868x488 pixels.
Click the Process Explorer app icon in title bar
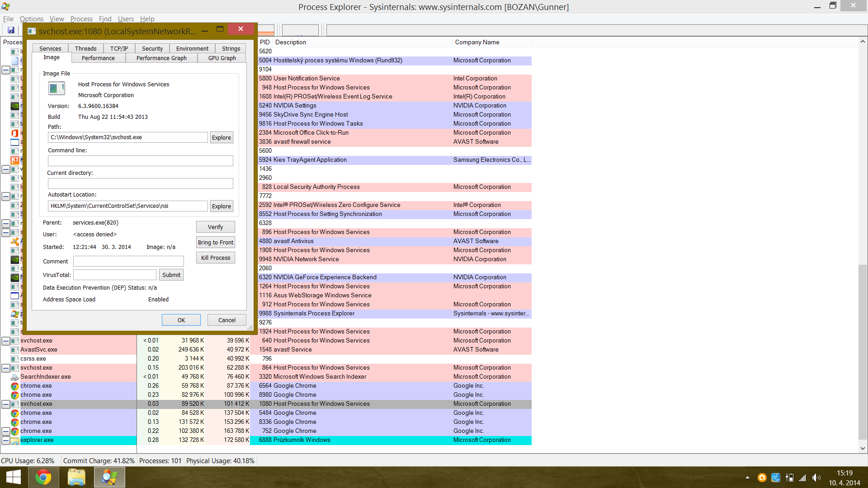coord(6,6)
